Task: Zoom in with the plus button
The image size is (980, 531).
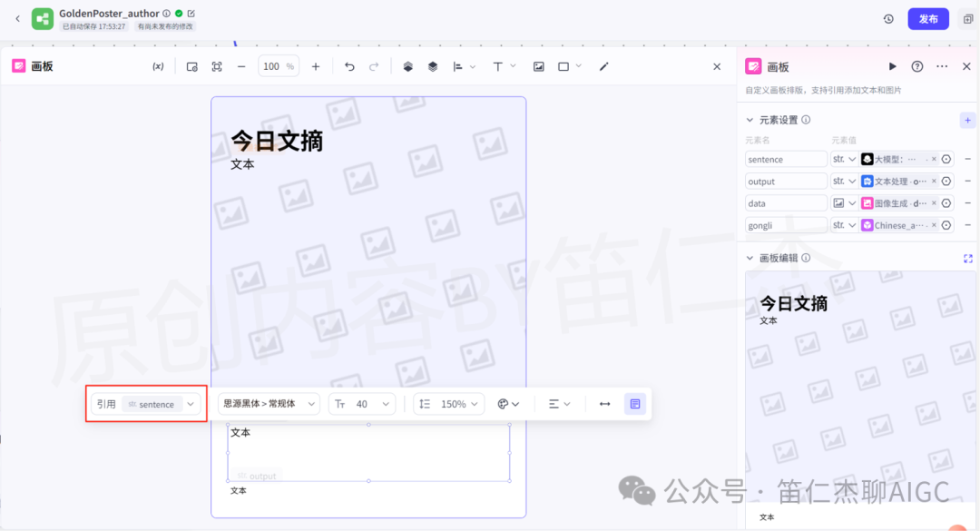Action: 316,66
